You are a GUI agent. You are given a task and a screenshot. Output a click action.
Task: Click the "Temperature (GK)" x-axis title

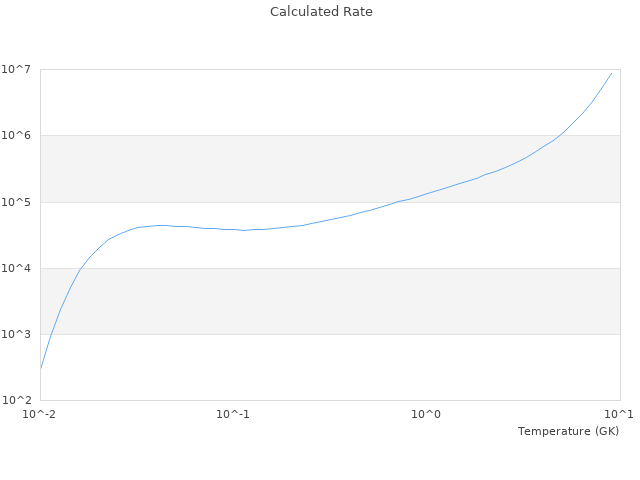coord(568,431)
